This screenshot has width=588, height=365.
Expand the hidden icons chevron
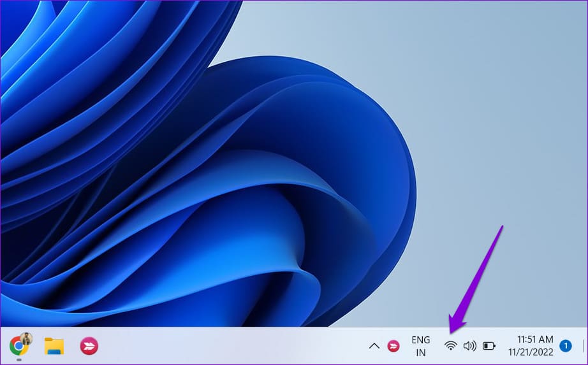tap(374, 346)
